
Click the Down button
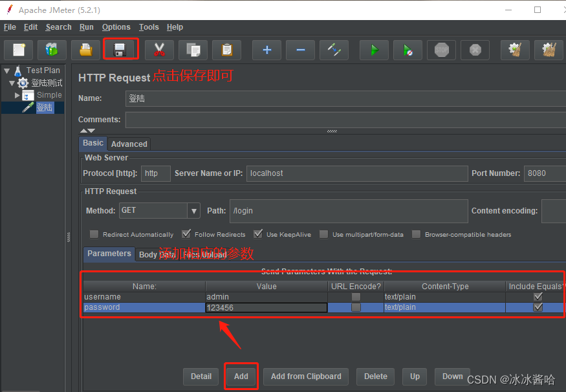pos(452,376)
